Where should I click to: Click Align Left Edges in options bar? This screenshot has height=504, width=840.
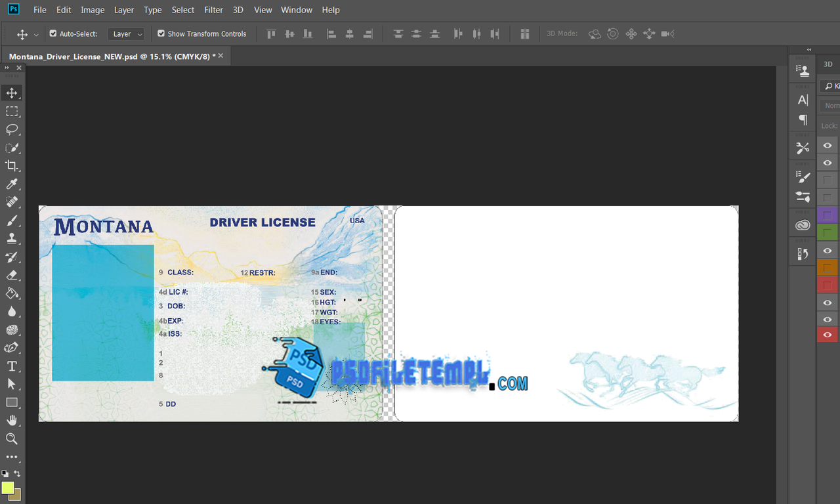(x=331, y=33)
